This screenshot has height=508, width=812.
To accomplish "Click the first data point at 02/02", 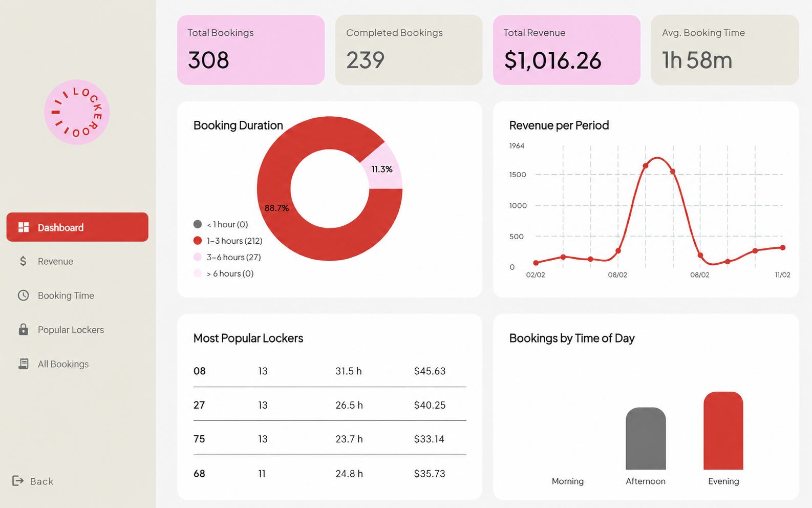I will point(536,263).
